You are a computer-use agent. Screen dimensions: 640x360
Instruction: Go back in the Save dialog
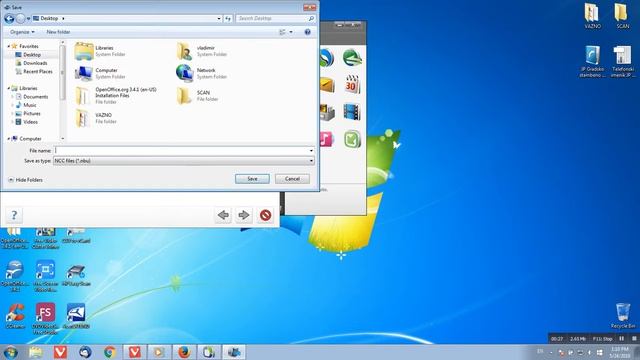9,18
